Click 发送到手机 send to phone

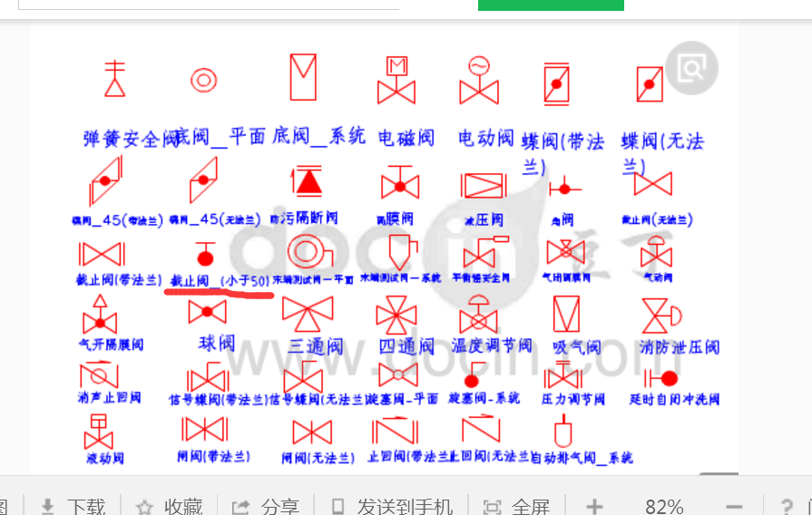tap(393, 506)
